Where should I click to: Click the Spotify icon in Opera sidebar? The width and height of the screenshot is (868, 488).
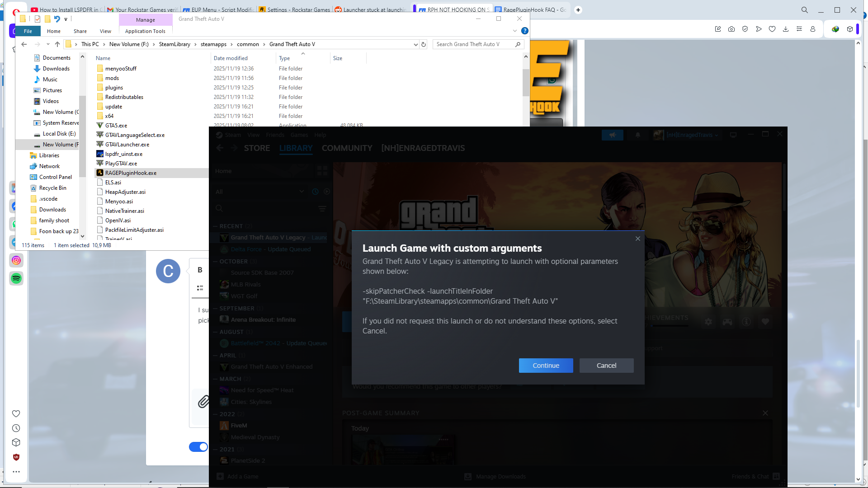click(16, 278)
